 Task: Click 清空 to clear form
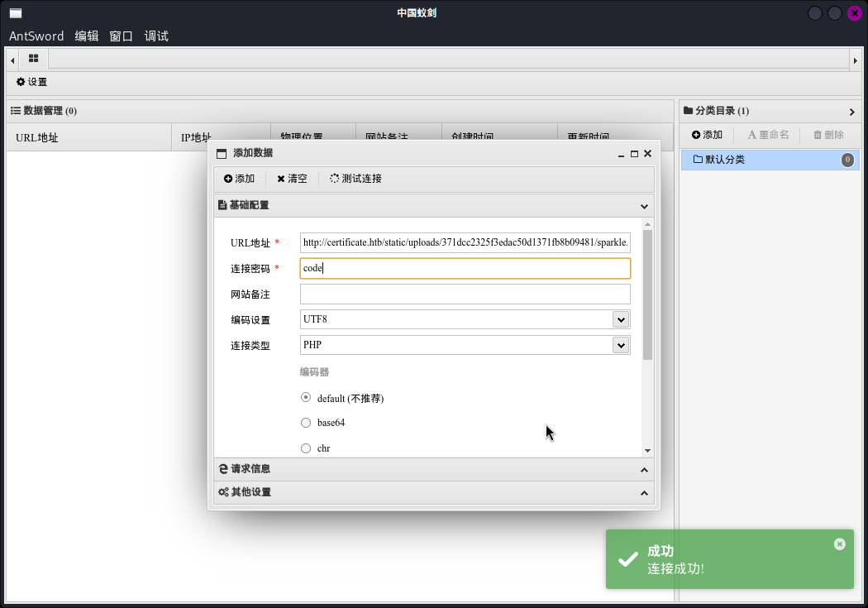pos(292,179)
